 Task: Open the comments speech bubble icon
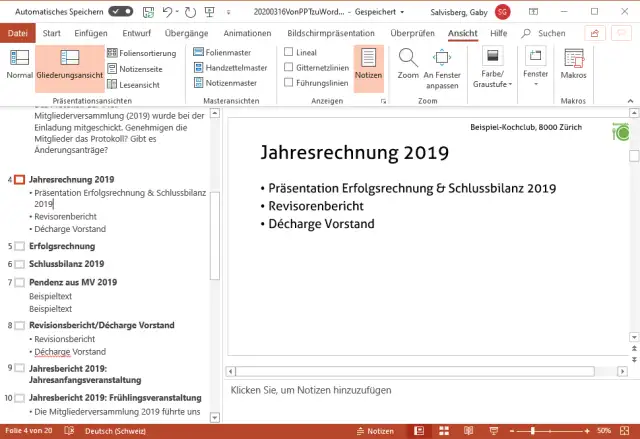click(621, 33)
